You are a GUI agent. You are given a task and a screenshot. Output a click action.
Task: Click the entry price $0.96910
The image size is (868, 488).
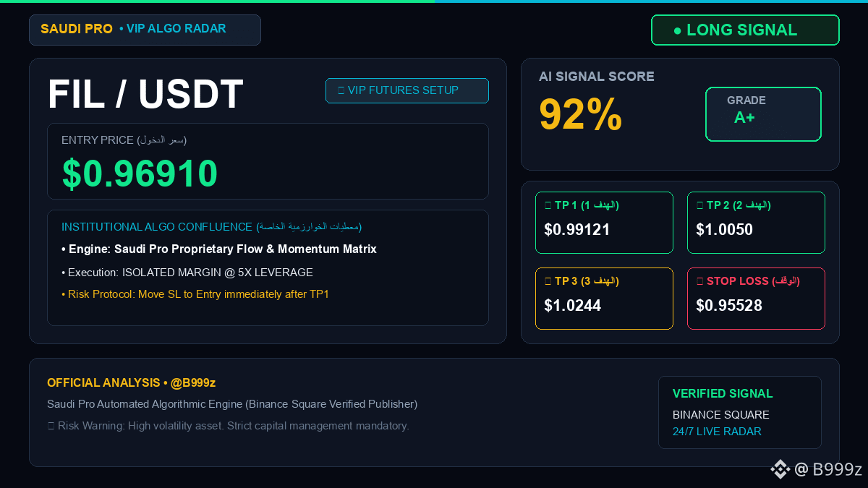(140, 174)
